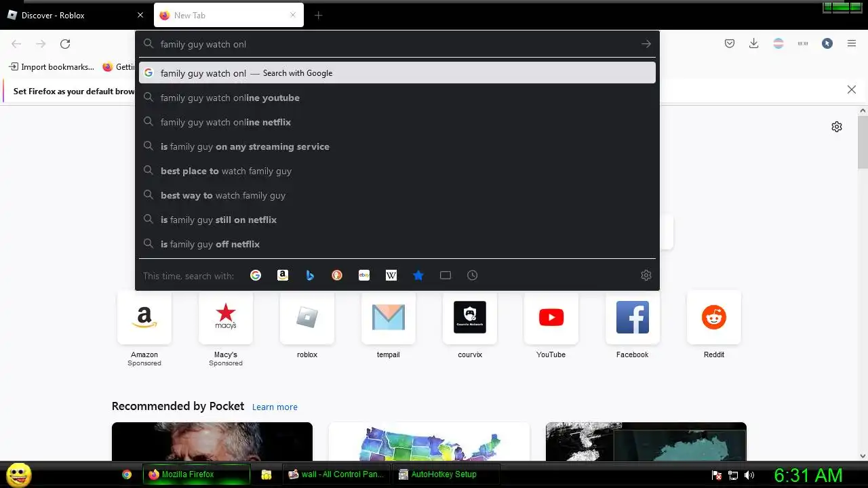Select suggestion 'is family guy on any streaming service'

[397, 146]
